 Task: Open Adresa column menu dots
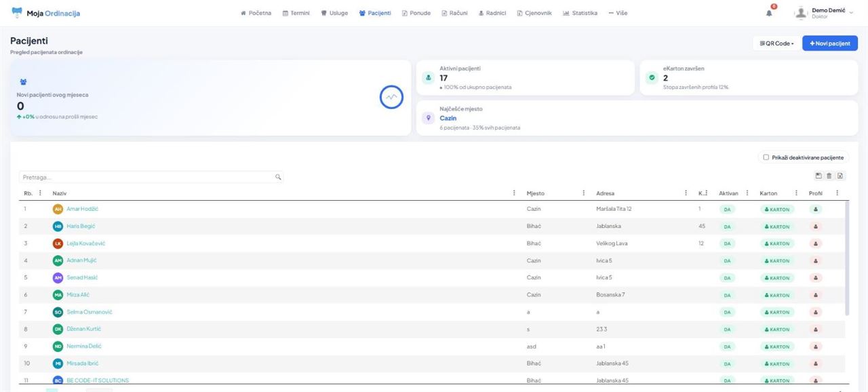tap(686, 193)
